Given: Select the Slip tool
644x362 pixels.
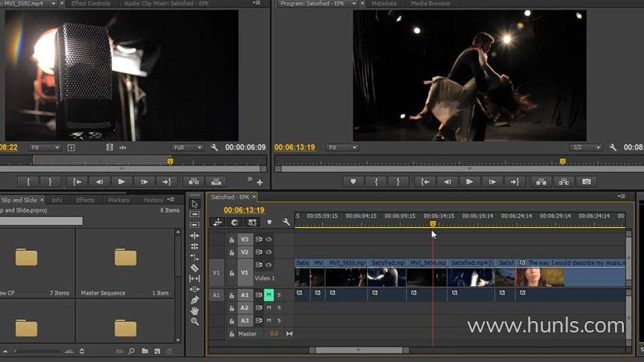Looking at the screenshot, I should pos(195,279).
